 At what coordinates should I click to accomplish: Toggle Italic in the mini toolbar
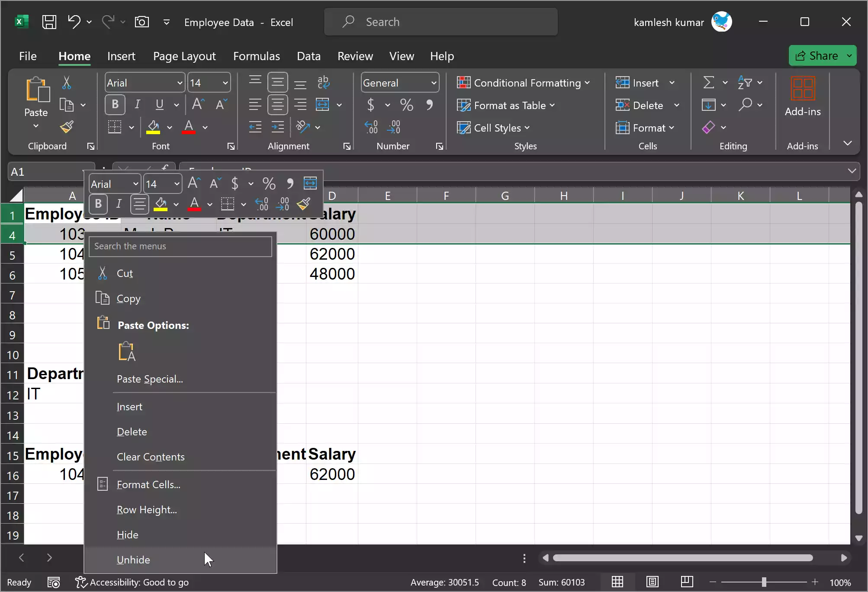tap(119, 204)
